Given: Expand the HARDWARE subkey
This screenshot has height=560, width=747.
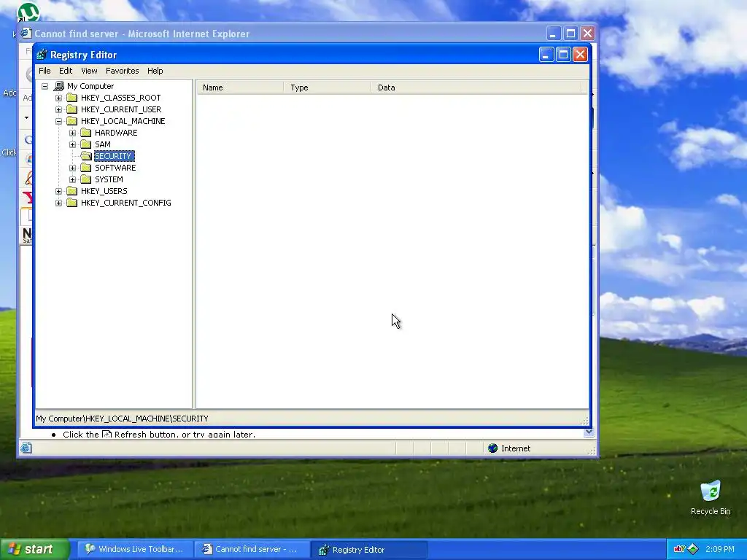Looking at the screenshot, I should point(72,133).
